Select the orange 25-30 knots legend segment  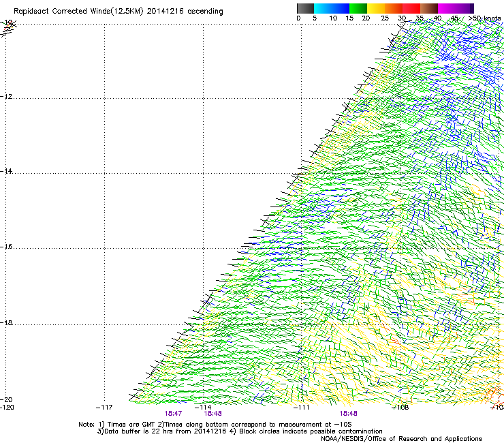click(x=394, y=8)
